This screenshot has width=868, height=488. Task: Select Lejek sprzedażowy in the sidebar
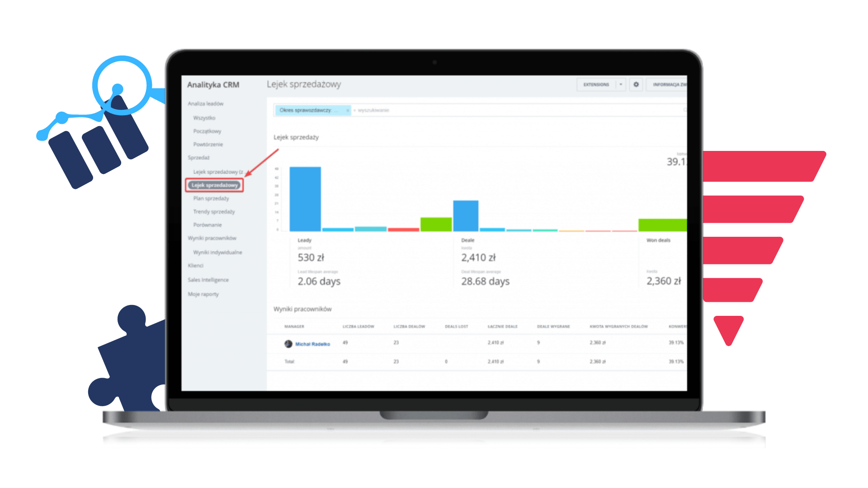[x=214, y=185]
